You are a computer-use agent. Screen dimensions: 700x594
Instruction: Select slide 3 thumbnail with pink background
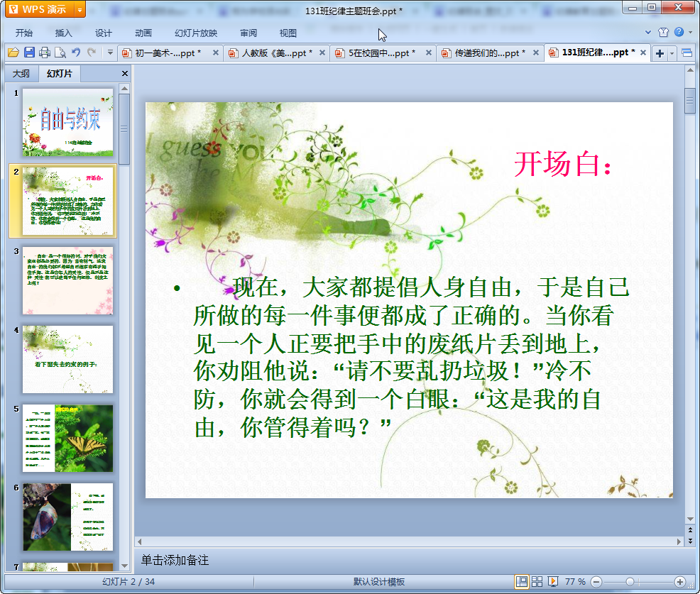click(x=68, y=280)
